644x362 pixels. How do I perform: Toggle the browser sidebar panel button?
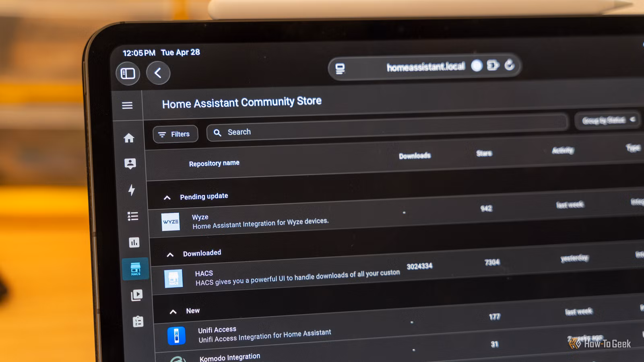click(x=128, y=74)
